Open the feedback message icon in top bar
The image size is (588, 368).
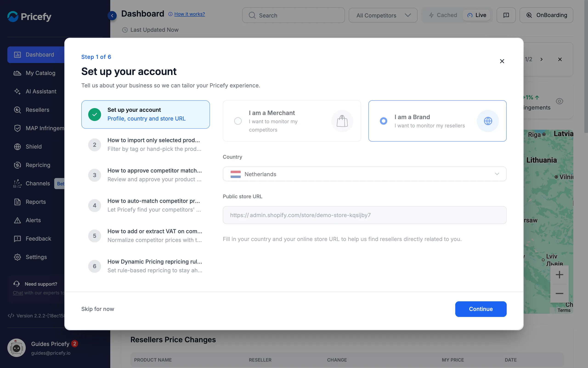click(x=506, y=15)
